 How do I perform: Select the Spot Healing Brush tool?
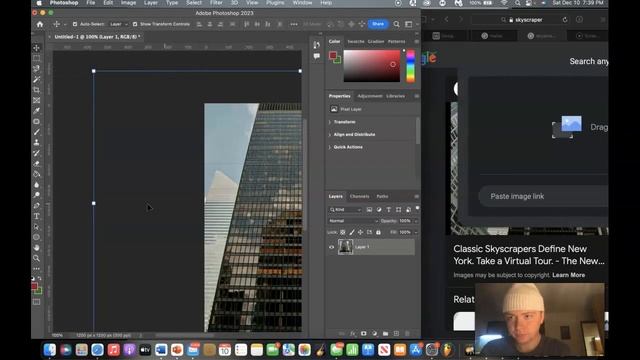pyautogui.click(x=36, y=121)
